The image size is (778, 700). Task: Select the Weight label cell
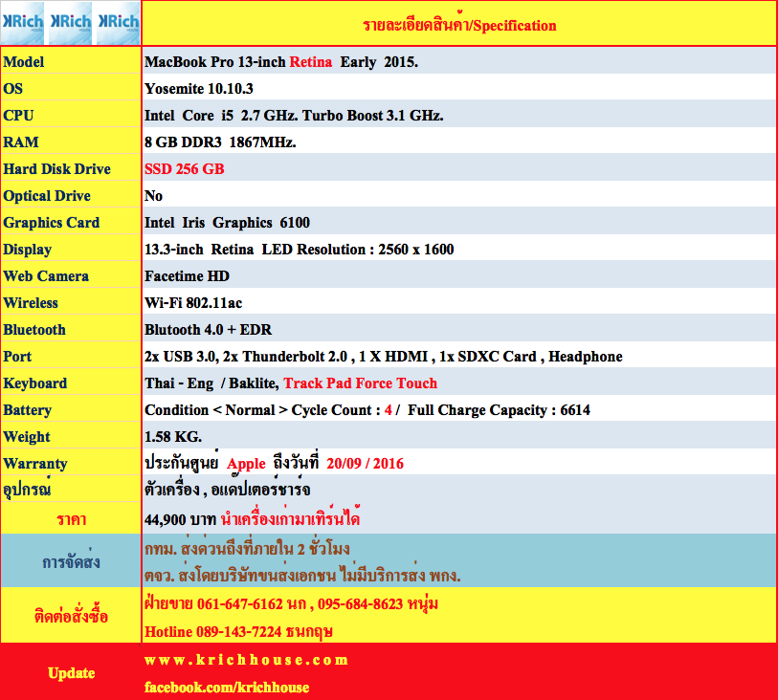pyautogui.click(x=71, y=437)
